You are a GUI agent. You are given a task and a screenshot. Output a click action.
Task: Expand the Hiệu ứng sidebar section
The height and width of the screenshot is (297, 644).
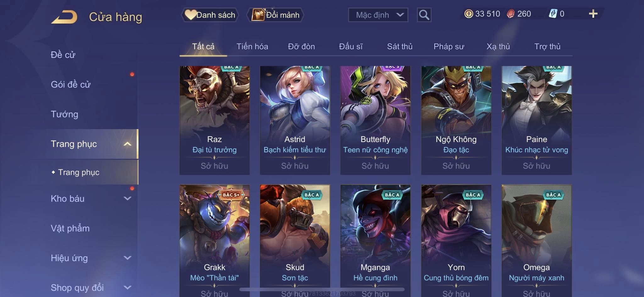point(127,258)
